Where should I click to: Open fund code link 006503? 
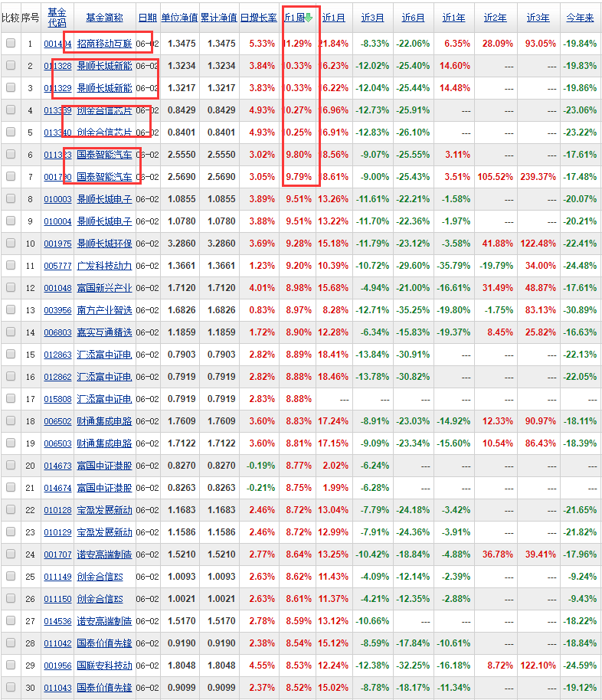pos(57,443)
